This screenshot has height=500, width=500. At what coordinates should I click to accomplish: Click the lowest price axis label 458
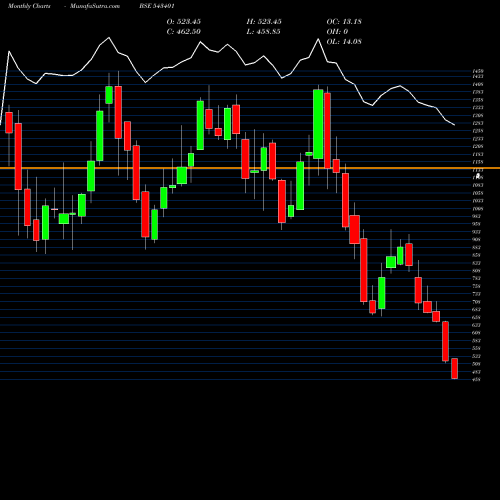(x=476, y=379)
